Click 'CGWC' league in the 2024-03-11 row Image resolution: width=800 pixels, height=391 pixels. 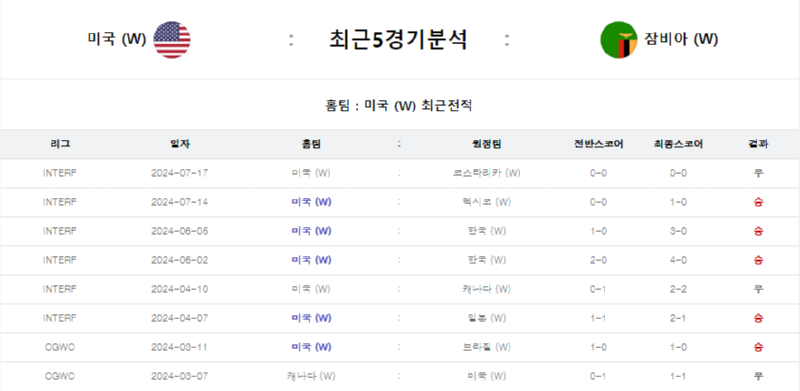coord(60,348)
